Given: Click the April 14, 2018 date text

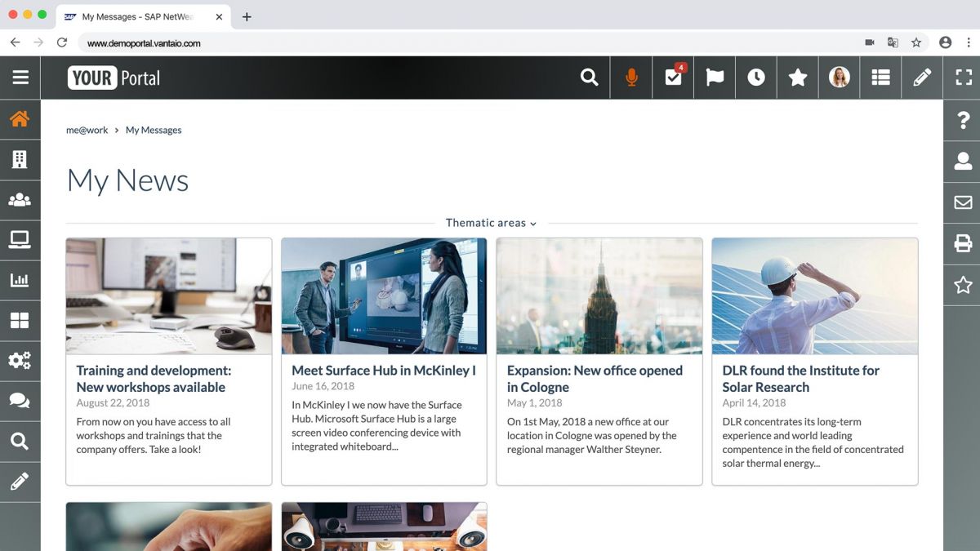Looking at the screenshot, I should point(754,402).
